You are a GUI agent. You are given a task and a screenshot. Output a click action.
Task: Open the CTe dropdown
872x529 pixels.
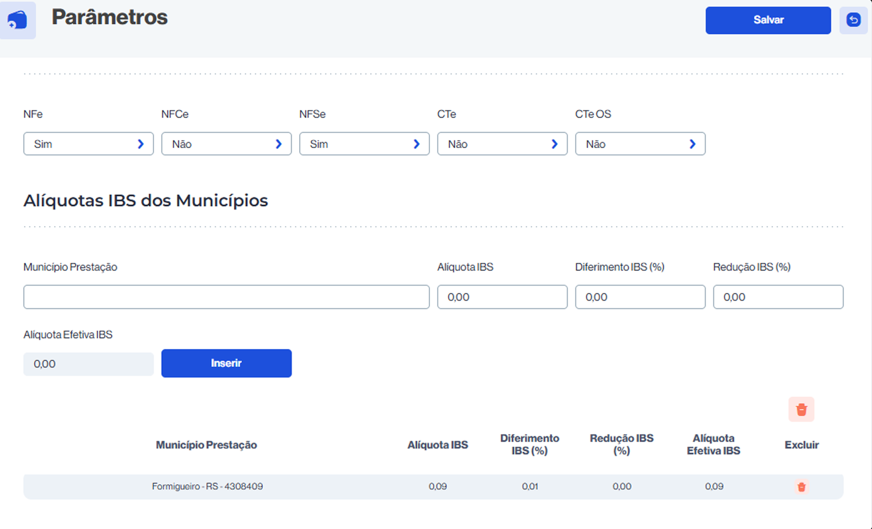tap(502, 144)
